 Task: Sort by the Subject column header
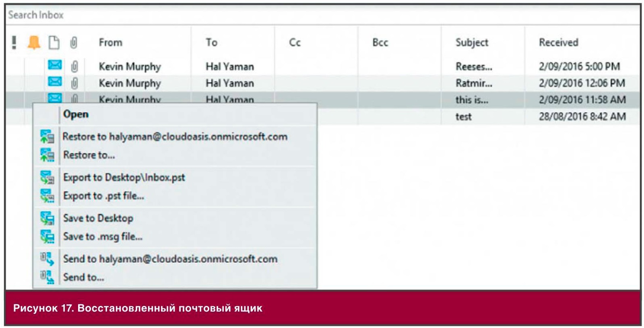point(472,43)
